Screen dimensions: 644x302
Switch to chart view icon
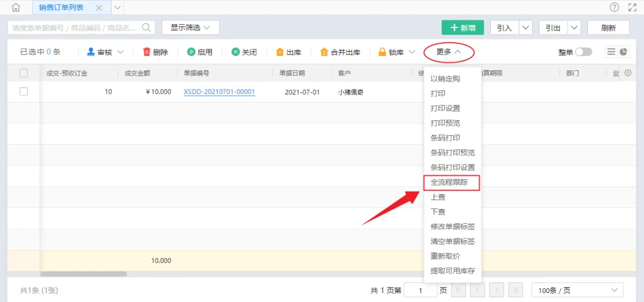(x=624, y=52)
